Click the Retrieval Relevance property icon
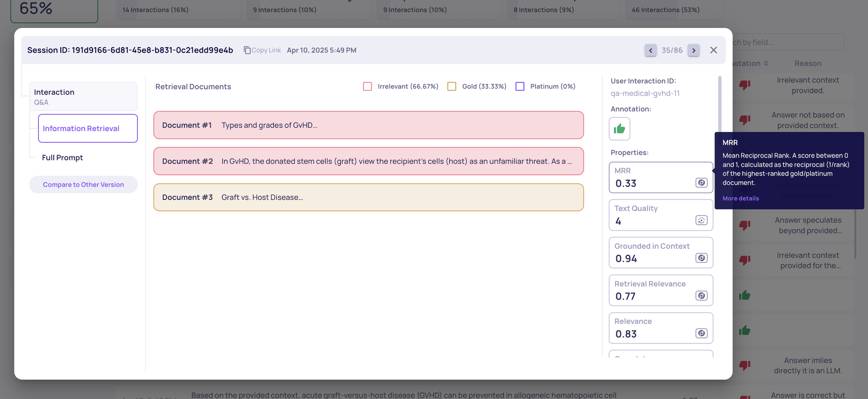This screenshot has width=868, height=399. click(701, 296)
